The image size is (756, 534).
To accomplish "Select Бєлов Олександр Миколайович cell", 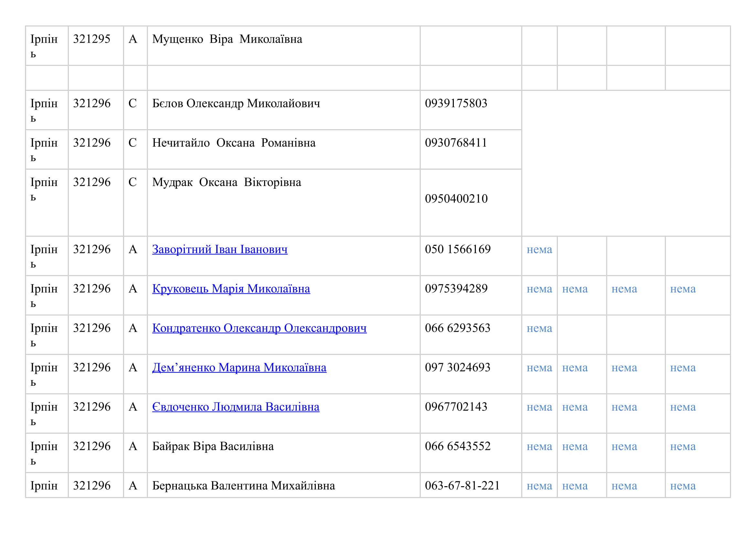I will click(236, 104).
